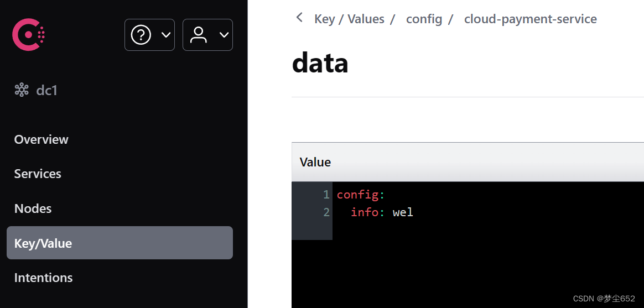Open Intentions from the sidebar
The width and height of the screenshot is (644, 308).
click(x=44, y=278)
